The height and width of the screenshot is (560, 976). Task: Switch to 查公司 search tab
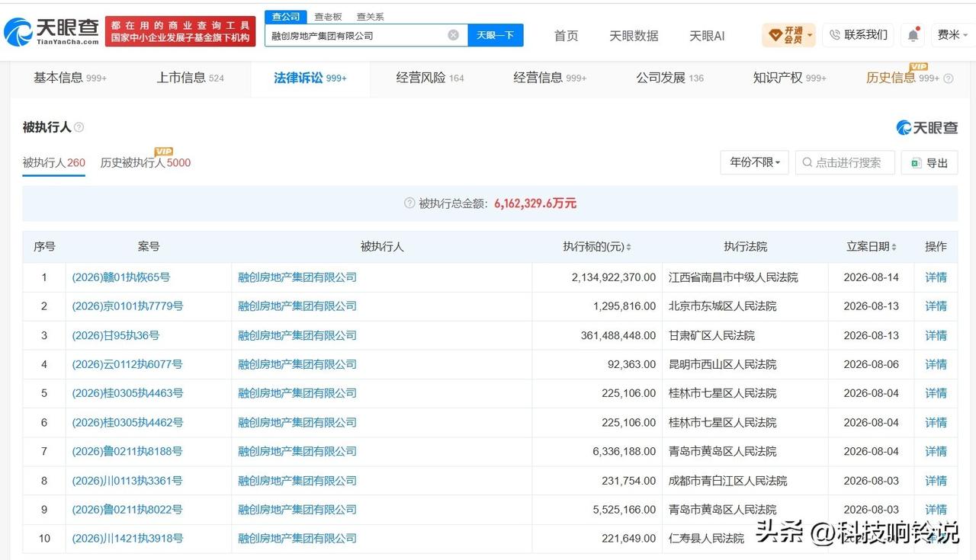pos(286,17)
